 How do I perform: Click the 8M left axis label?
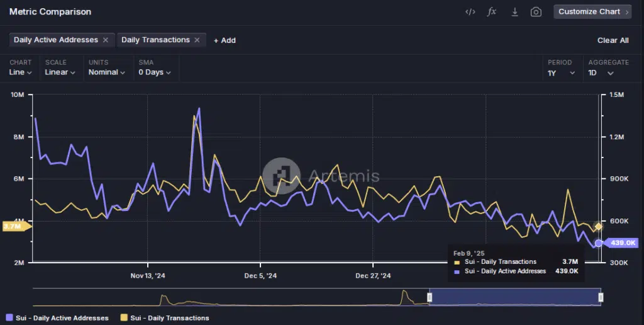click(19, 137)
